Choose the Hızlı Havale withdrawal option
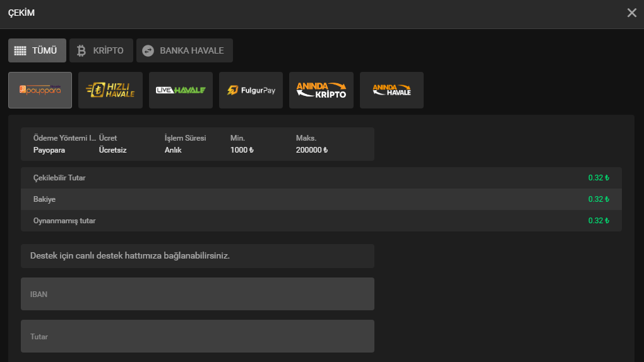The width and height of the screenshot is (644, 362). tap(110, 90)
